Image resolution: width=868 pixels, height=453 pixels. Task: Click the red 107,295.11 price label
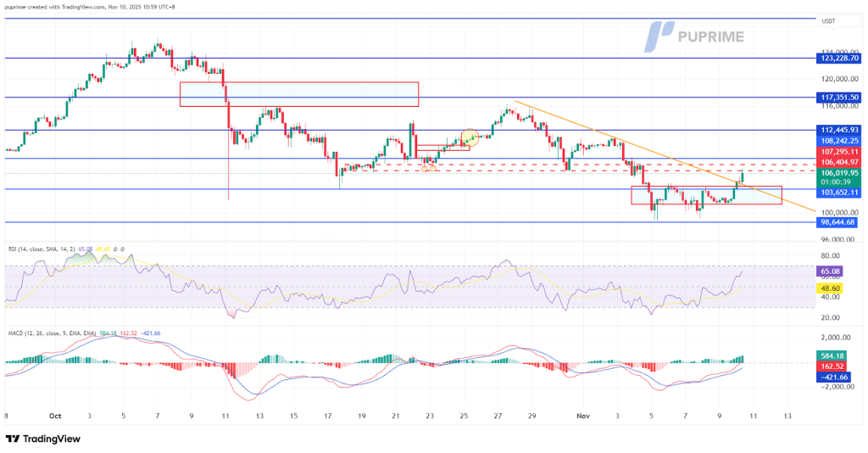[x=840, y=151]
